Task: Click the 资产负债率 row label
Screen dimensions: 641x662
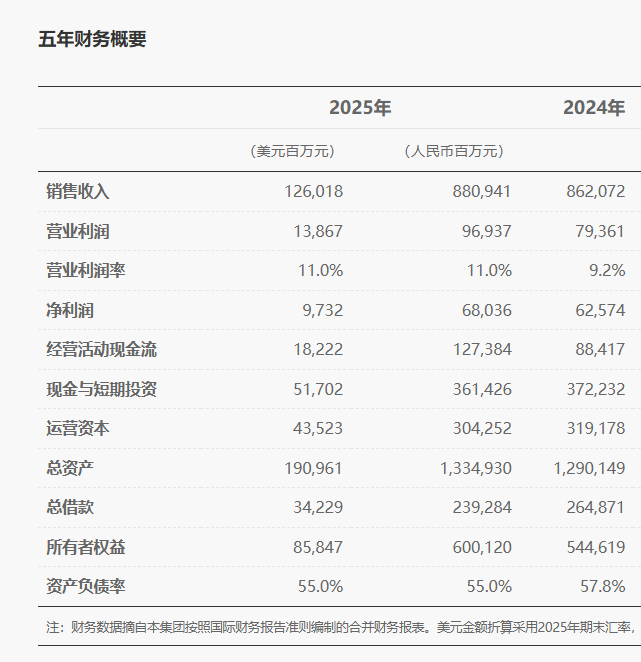Action: (x=86, y=586)
